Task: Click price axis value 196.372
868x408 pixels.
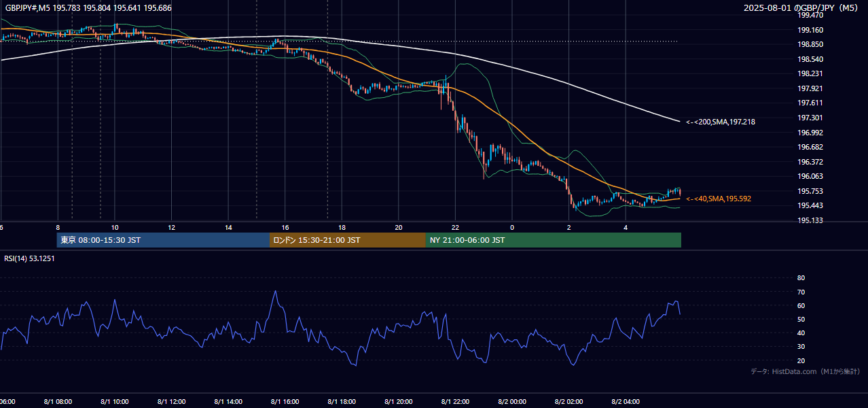Action: coord(810,162)
